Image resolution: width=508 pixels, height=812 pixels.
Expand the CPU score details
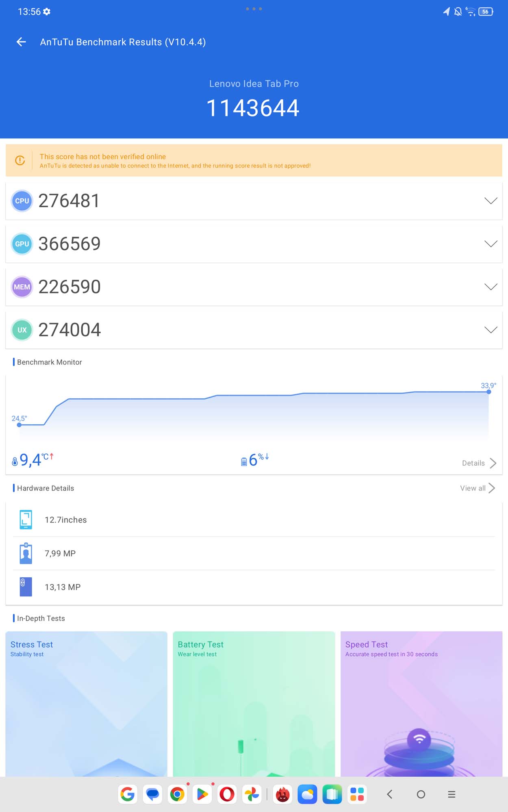point(491,201)
